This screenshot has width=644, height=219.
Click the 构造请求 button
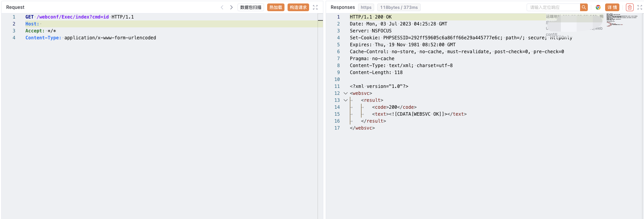pos(298,7)
